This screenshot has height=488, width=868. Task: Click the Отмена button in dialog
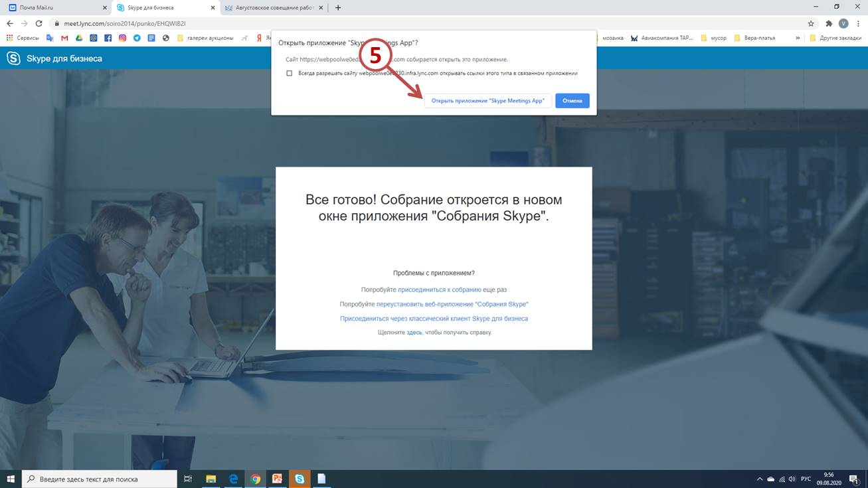[x=572, y=101]
